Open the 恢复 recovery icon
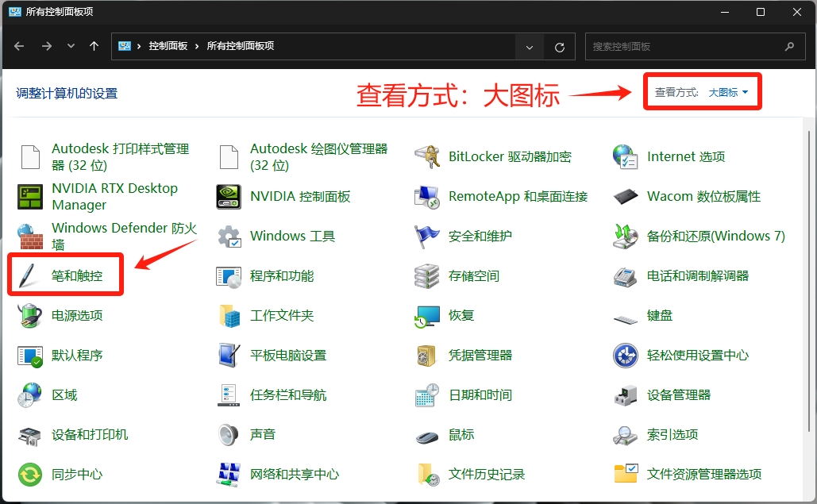Screen dimensions: 817x504 click(x=428, y=316)
